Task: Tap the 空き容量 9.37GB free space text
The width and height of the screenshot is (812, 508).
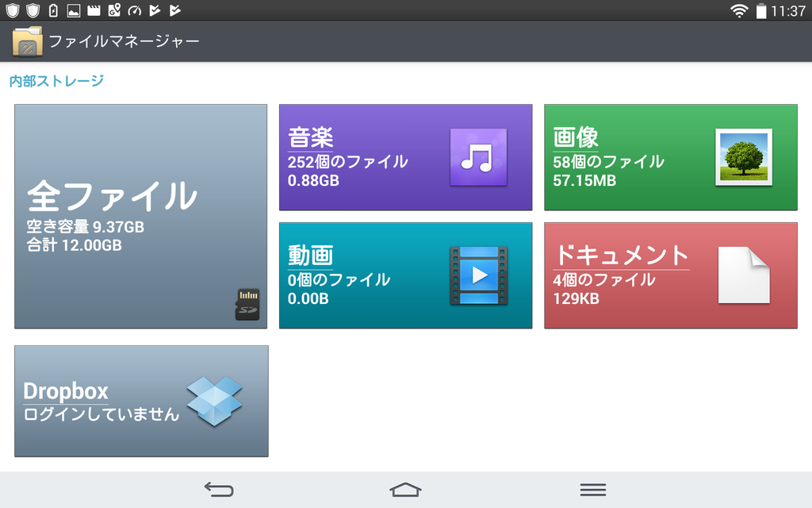Action: tap(86, 226)
